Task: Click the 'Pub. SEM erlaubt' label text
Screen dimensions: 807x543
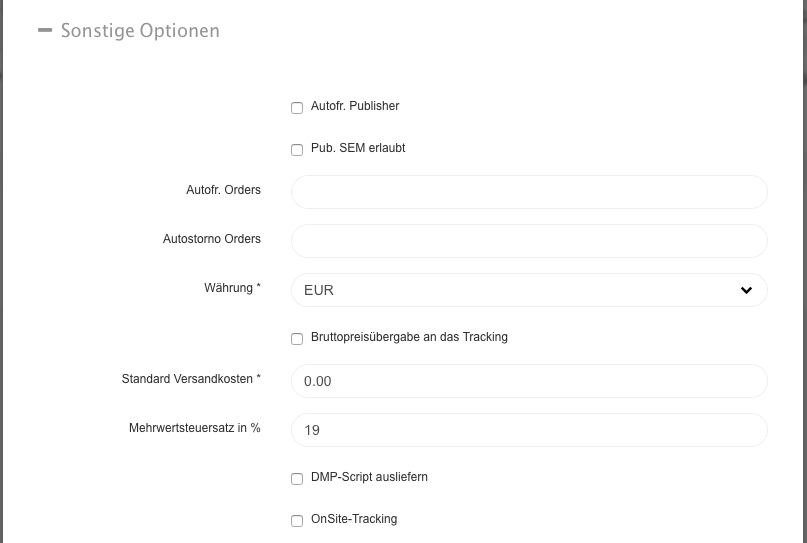Action: click(358, 148)
